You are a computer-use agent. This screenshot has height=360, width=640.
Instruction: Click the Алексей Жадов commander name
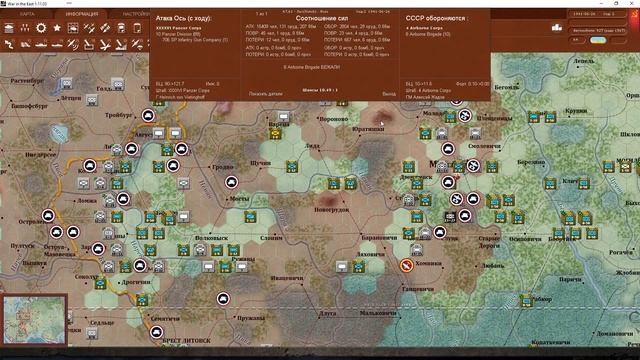[425, 98]
